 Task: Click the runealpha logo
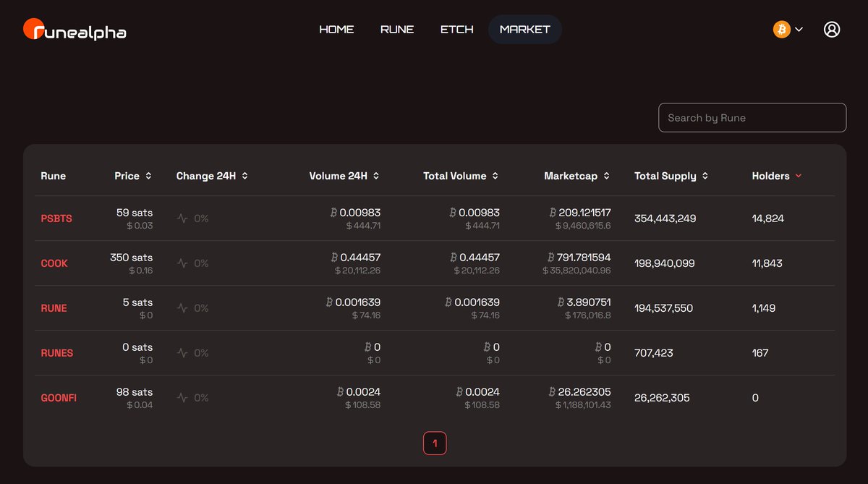tap(75, 30)
